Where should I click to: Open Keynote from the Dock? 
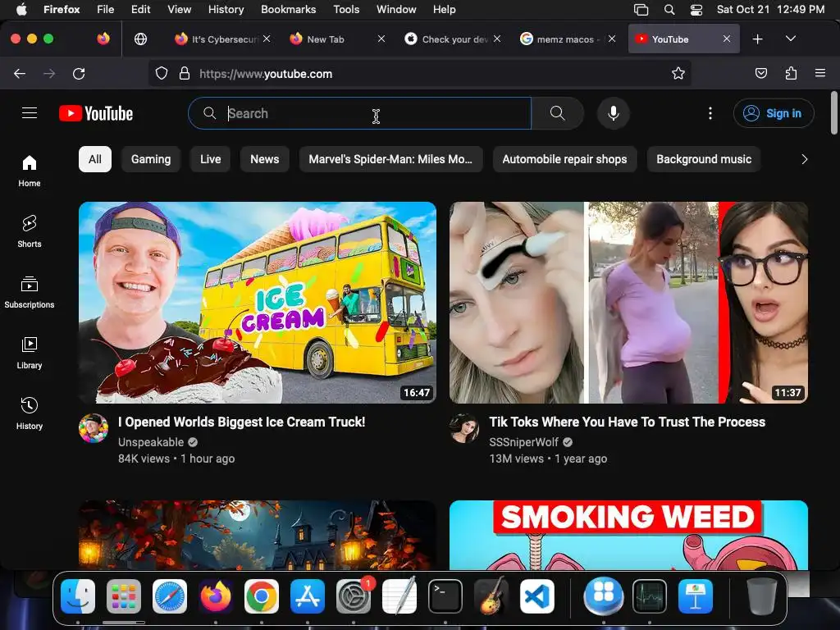tap(696, 596)
